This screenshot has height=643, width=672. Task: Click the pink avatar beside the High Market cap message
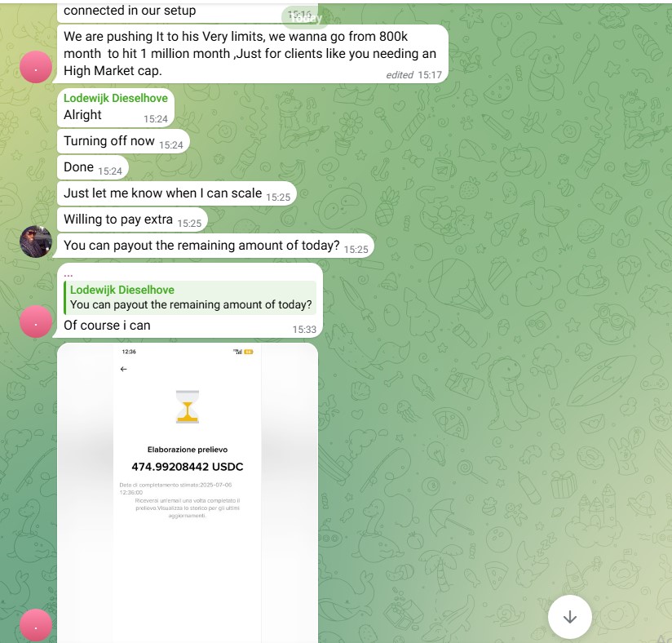36,67
